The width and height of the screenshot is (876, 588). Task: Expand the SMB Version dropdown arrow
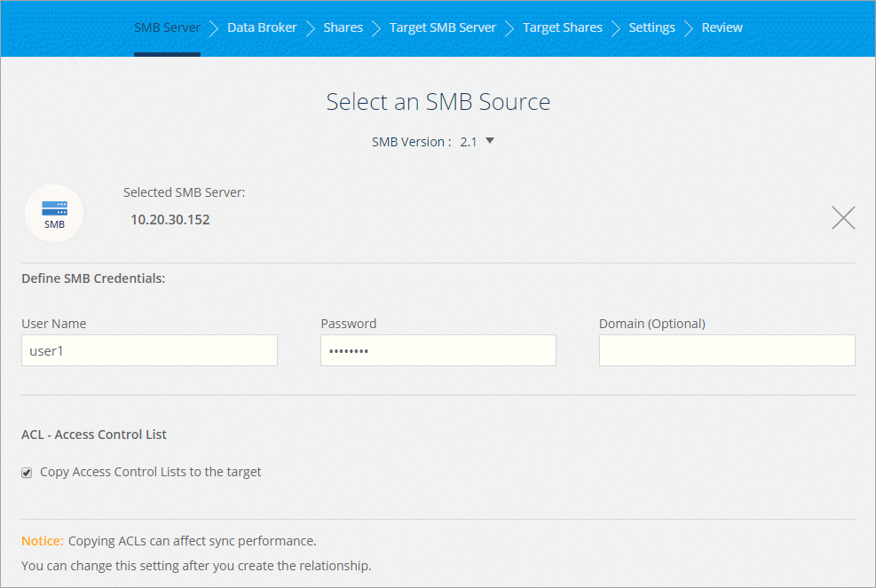point(489,140)
